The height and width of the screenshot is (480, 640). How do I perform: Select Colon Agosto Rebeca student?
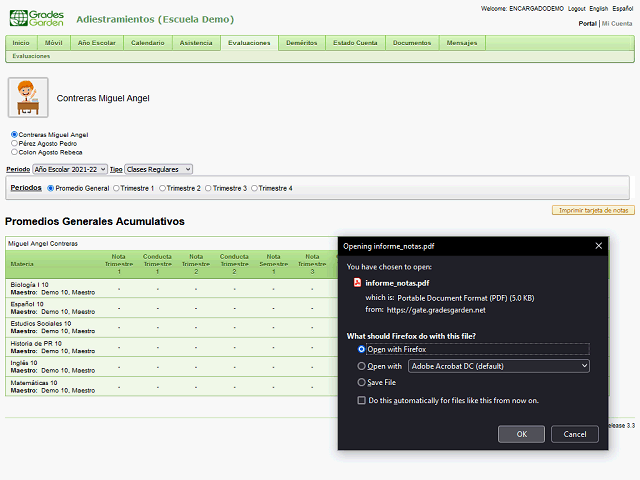pyautogui.click(x=14, y=152)
